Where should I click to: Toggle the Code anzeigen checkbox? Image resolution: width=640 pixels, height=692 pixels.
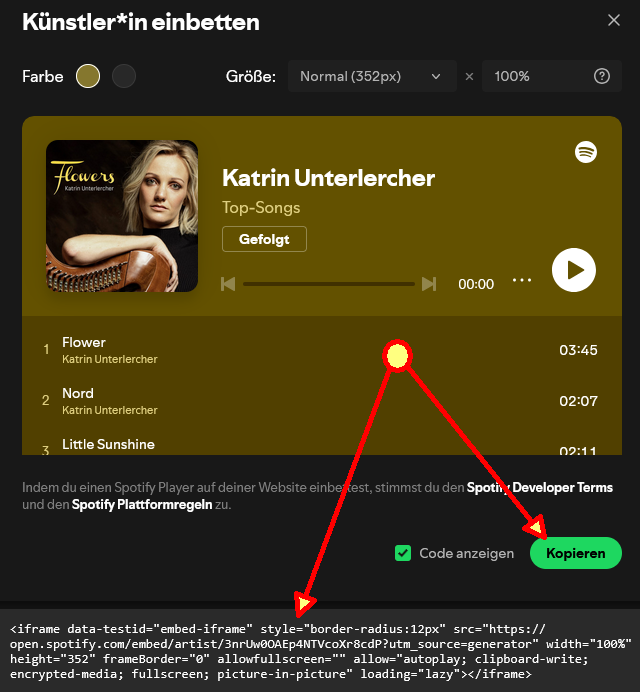pos(403,553)
